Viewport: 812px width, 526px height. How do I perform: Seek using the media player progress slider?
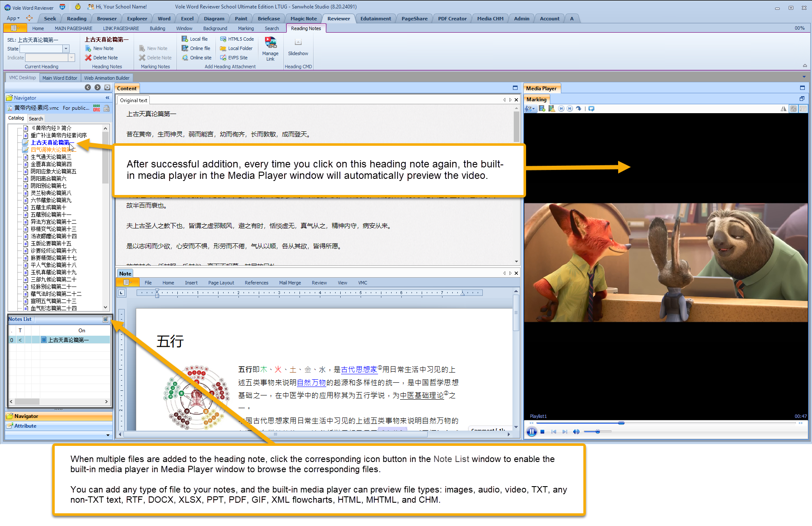coord(665,423)
